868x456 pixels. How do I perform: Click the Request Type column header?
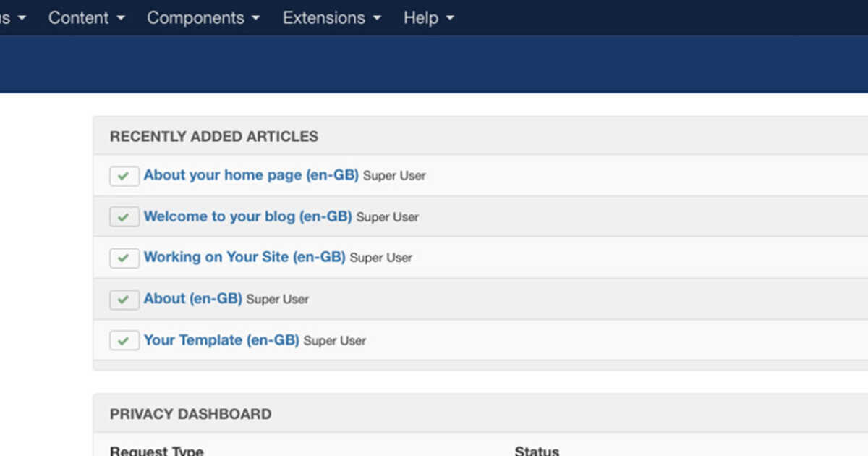pyautogui.click(x=156, y=449)
